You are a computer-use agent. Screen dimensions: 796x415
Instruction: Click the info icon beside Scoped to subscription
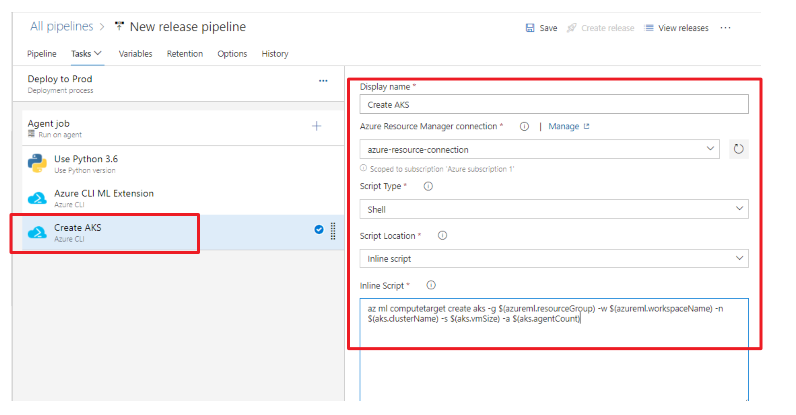pyautogui.click(x=363, y=168)
